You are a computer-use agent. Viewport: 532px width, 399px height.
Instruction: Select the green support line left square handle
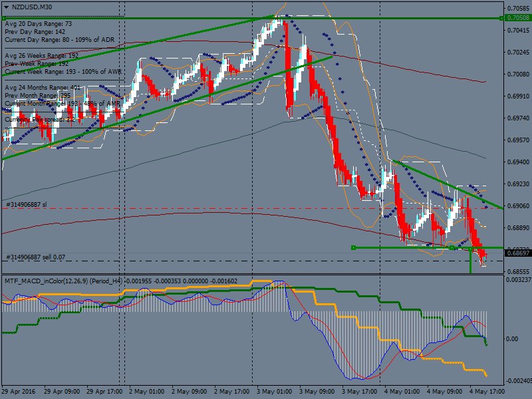[x=354, y=247]
